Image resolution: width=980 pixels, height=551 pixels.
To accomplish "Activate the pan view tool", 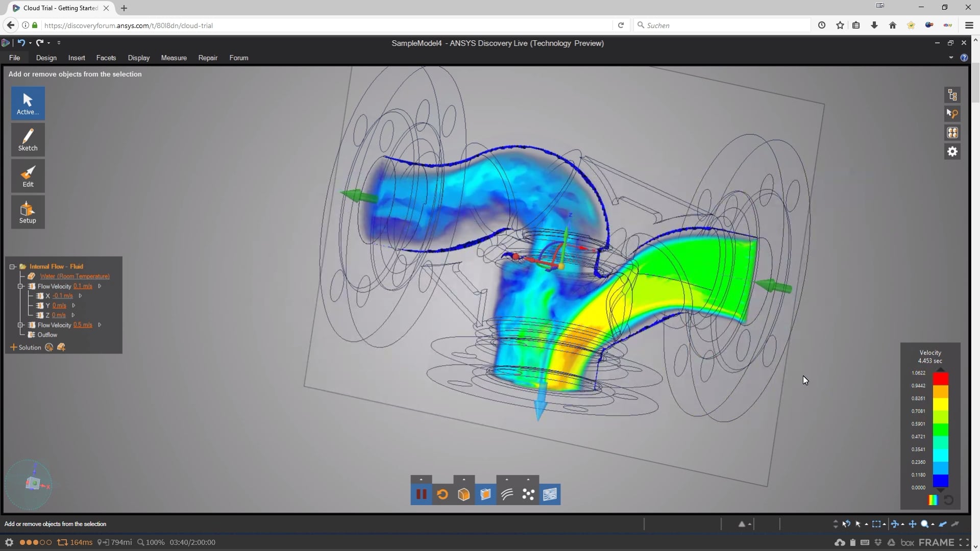I will [x=913, y=524].
